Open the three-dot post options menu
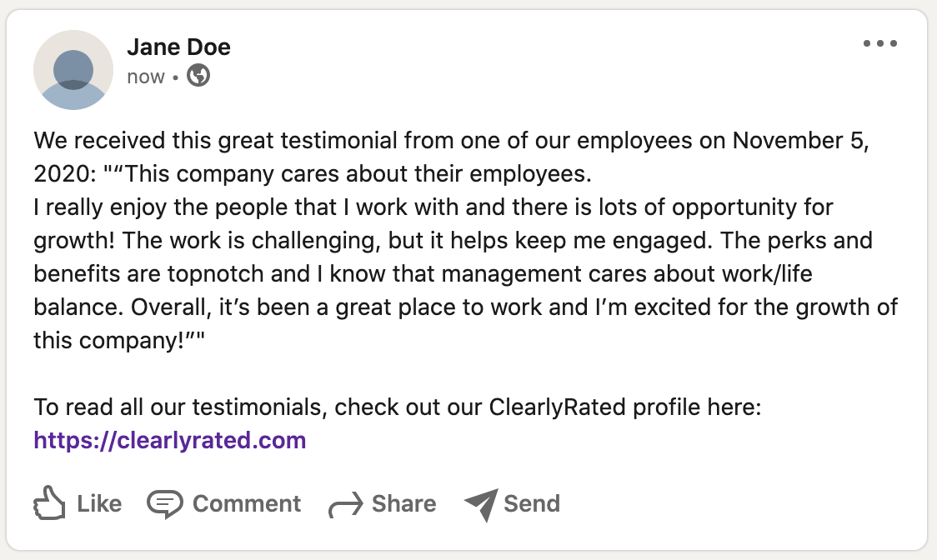937x560 pixels. [x=879, y=43]
